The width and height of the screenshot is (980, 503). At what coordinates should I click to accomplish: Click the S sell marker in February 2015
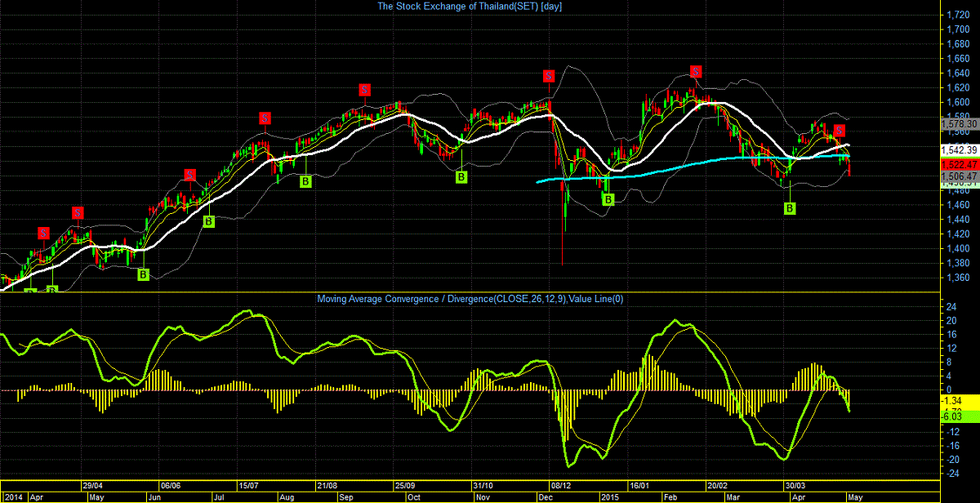(695, 71)
